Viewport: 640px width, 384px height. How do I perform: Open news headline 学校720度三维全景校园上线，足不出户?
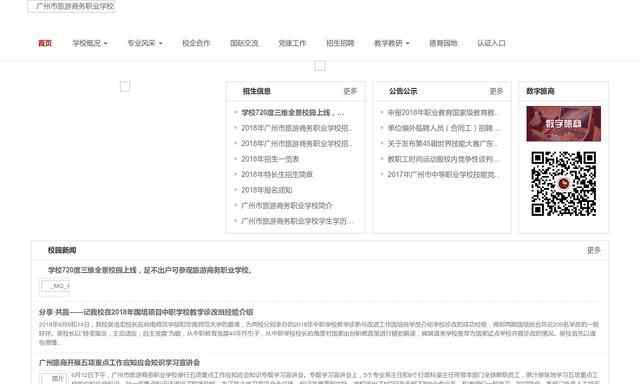[150, 270]
